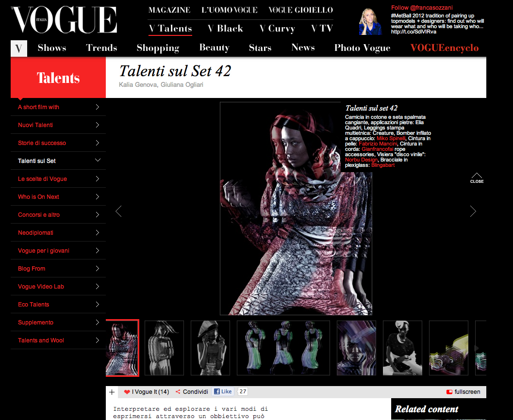The height and width of the screenshot is (420, 513).
Task: Expand the Nuovi Talenti chevron
Action: point(97,125)
